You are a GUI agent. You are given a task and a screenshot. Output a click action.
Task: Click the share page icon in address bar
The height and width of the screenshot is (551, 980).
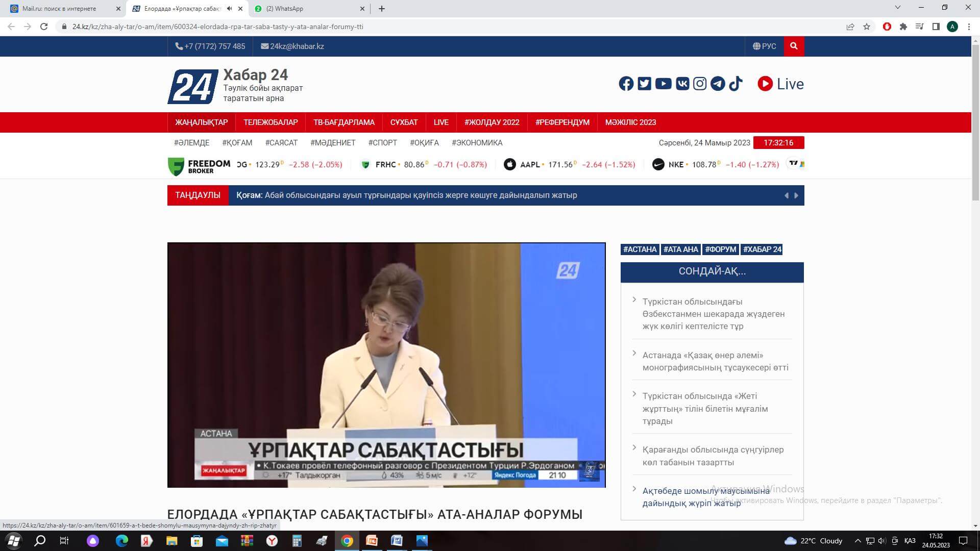850,27
